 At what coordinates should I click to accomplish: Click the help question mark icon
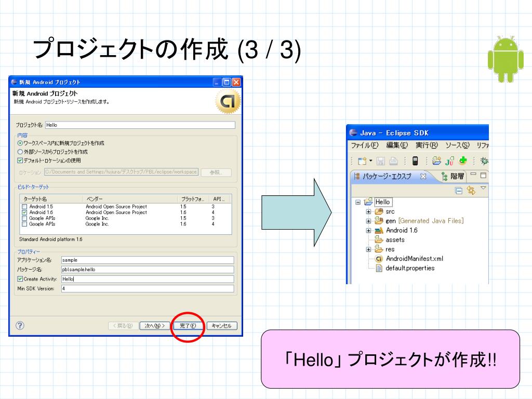point(20,325)
